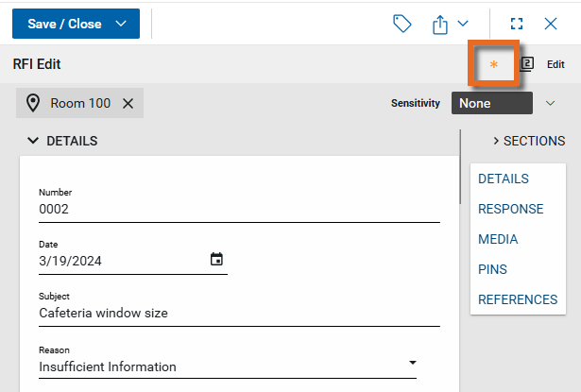Click the Room 100 location pin icon
This screenshot has width=581, height=392.
coord(33,103)
